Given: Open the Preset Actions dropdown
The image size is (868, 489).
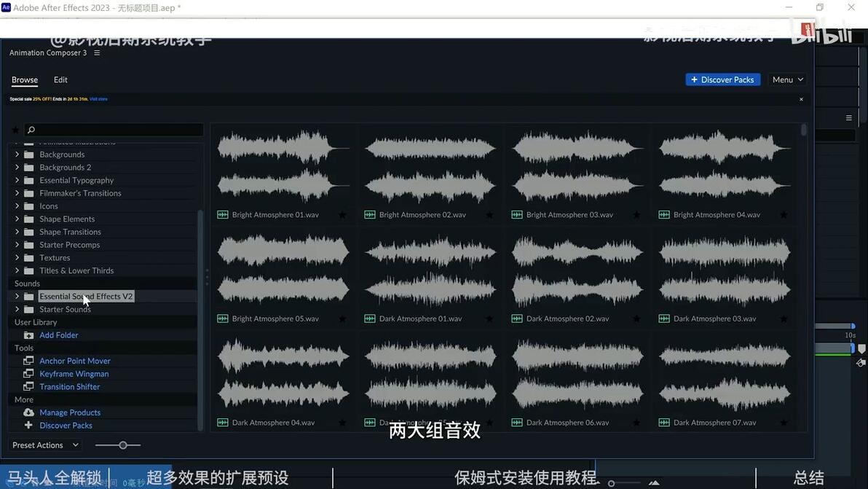Looking at the screenshot, I should coord(45,445).
